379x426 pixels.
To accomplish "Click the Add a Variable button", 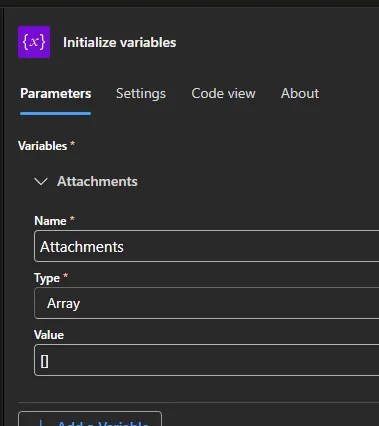I will pos(90,419).
